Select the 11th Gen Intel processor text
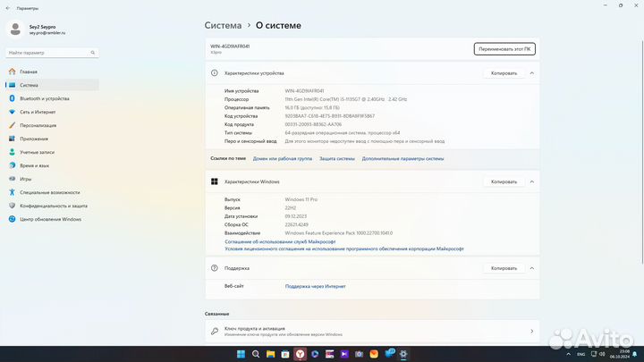Screen dimensions: 644x362 (x=346, y=99)
